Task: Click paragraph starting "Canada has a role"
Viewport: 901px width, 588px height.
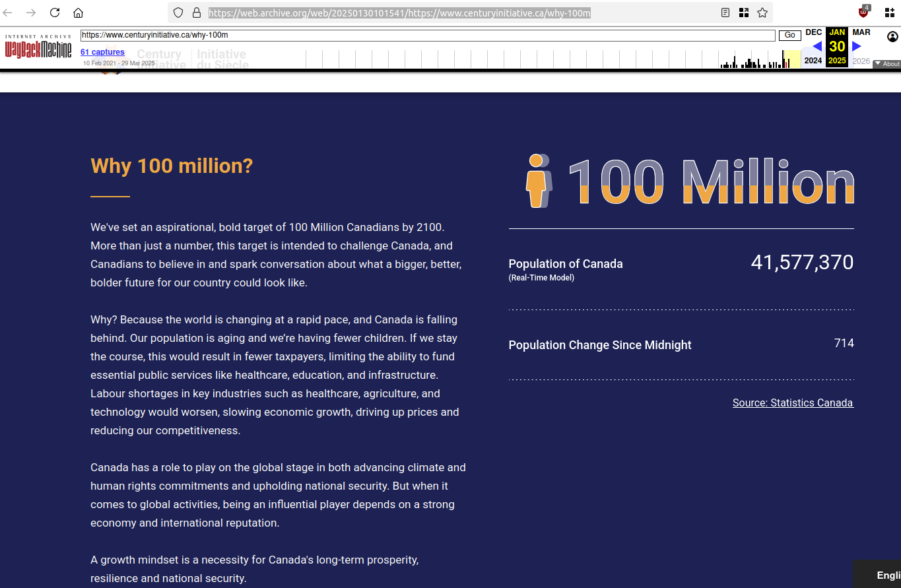Action: (278, 495)
